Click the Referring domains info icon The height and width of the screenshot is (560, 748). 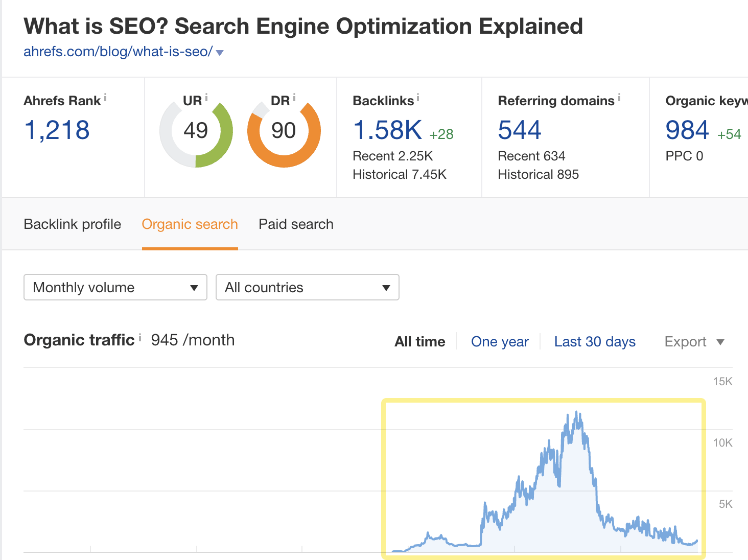[619, 97]
